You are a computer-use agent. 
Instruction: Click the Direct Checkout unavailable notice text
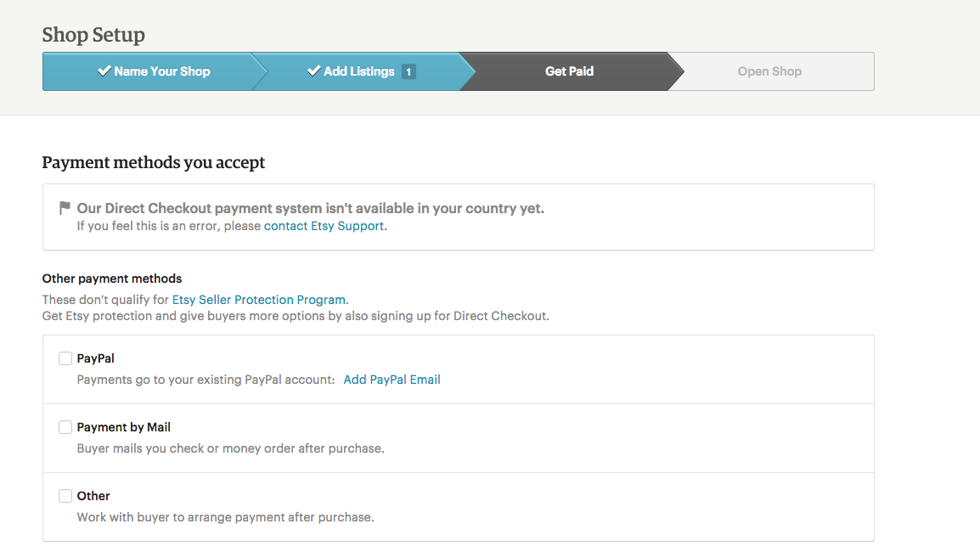310,208
